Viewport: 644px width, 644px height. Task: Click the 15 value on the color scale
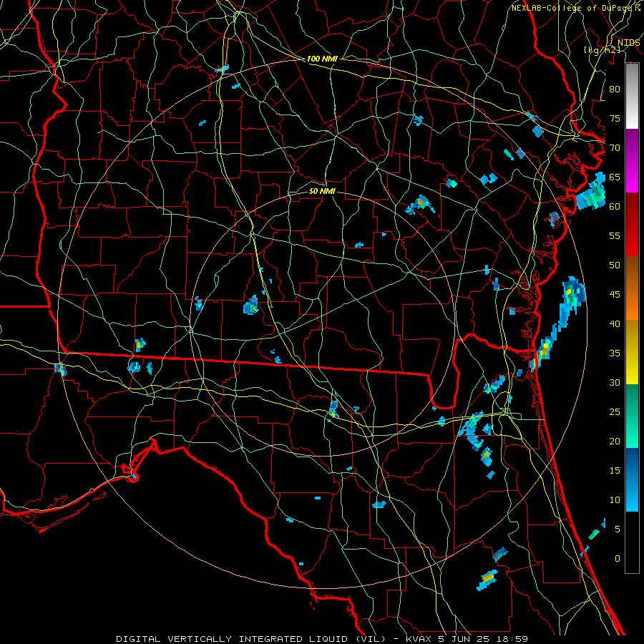click(615, 471)
